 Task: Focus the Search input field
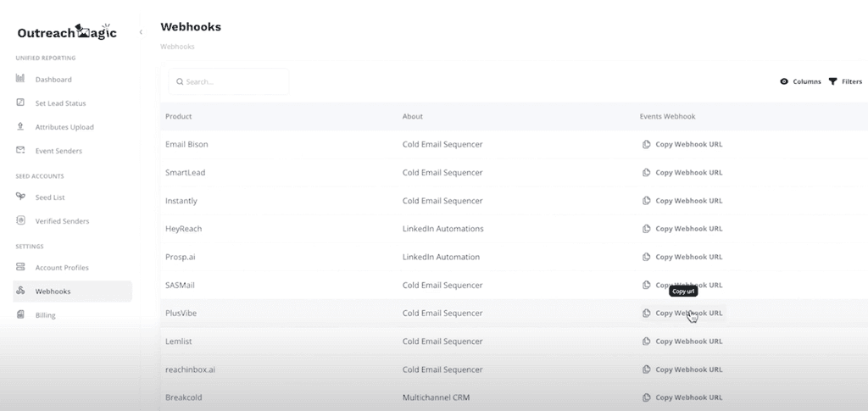[229, 82]
